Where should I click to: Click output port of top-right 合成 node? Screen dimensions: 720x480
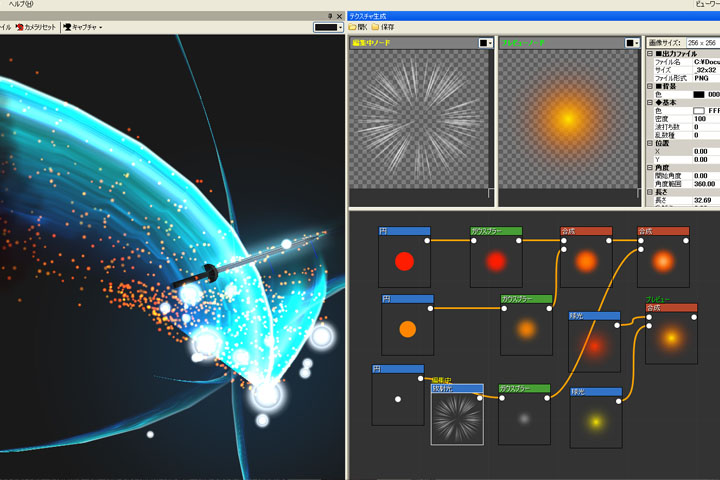(686, 240)
